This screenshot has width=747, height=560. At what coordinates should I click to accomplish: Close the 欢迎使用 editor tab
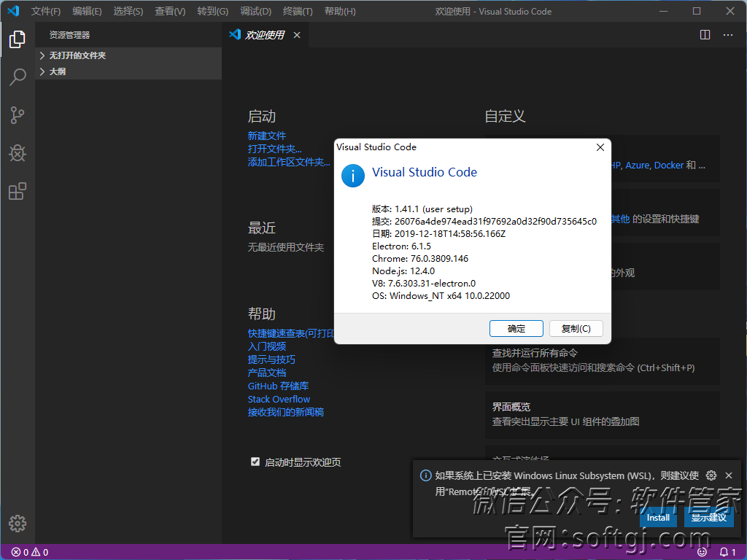(x=297, y=35)
